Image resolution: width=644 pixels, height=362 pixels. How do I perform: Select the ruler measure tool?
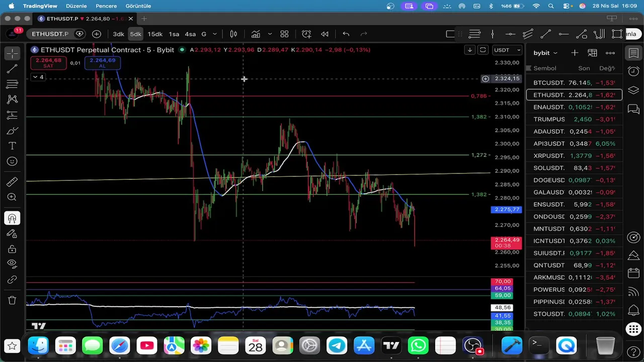tap(12, 182)
